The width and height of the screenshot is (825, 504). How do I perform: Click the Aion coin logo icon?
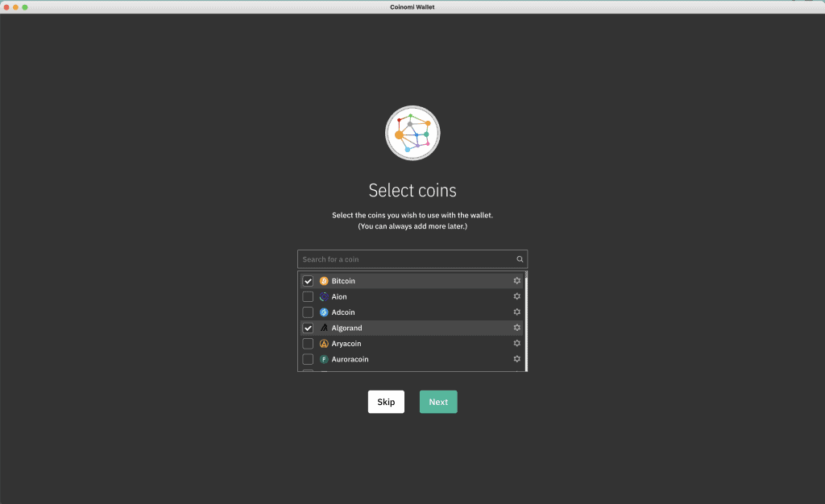click(x=324, y=296)
